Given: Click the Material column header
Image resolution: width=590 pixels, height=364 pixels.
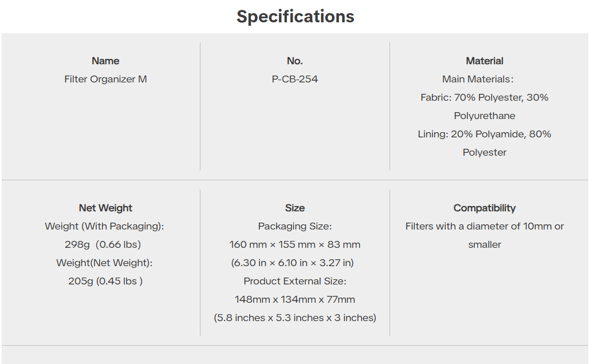Looking at the screenshot, I should tap(485, 61).
